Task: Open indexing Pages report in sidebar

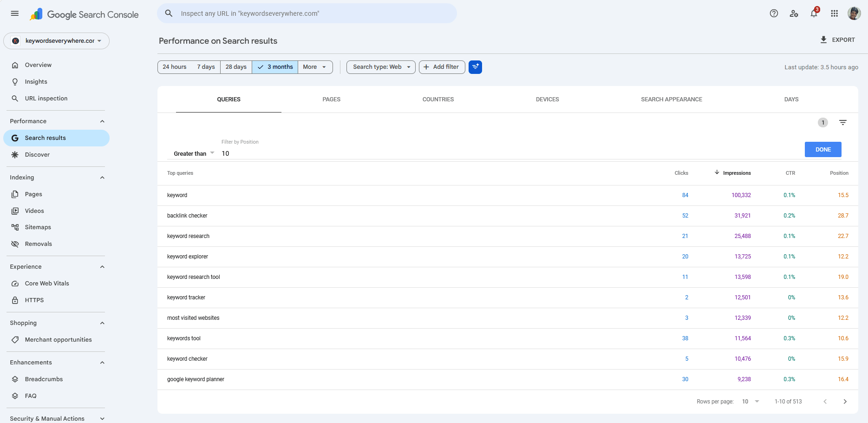Action: (x=56, y=194)
